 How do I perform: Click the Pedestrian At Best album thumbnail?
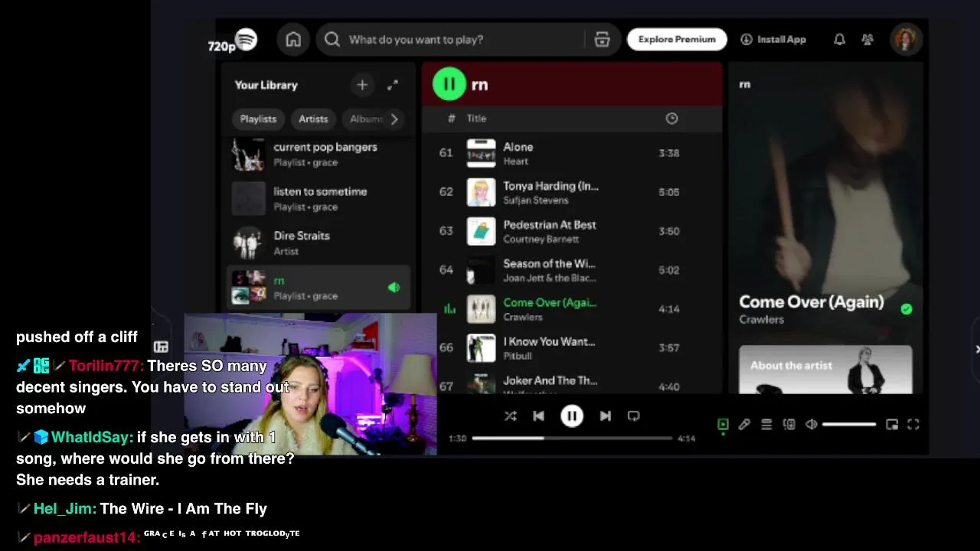coord(481,231)
